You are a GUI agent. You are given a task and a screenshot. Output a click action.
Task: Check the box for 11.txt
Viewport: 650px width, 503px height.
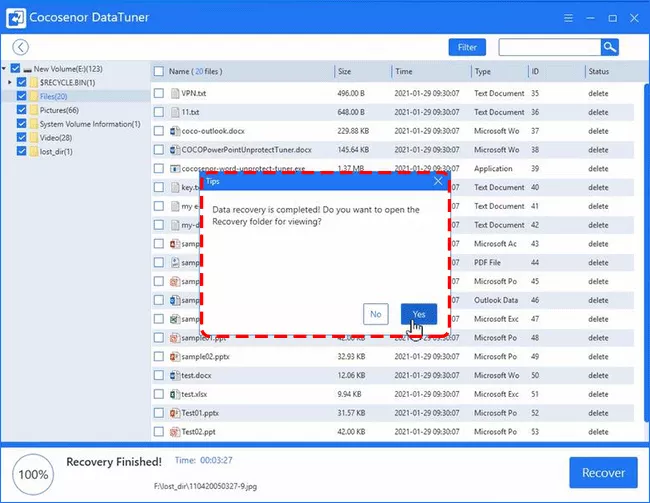pyautogui.click(x=159, y=112)
